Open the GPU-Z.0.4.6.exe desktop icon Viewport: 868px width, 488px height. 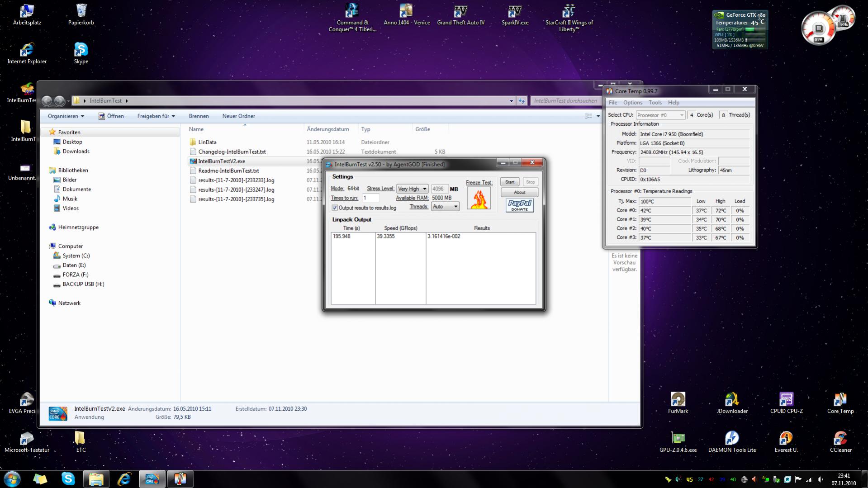pyautogui.click(x=678, y=442)
